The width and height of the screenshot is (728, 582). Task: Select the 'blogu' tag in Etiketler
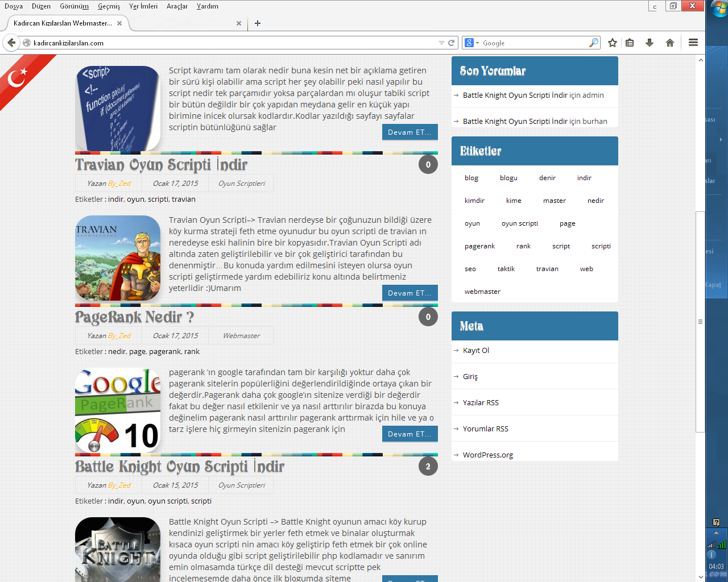pos(508,178)
